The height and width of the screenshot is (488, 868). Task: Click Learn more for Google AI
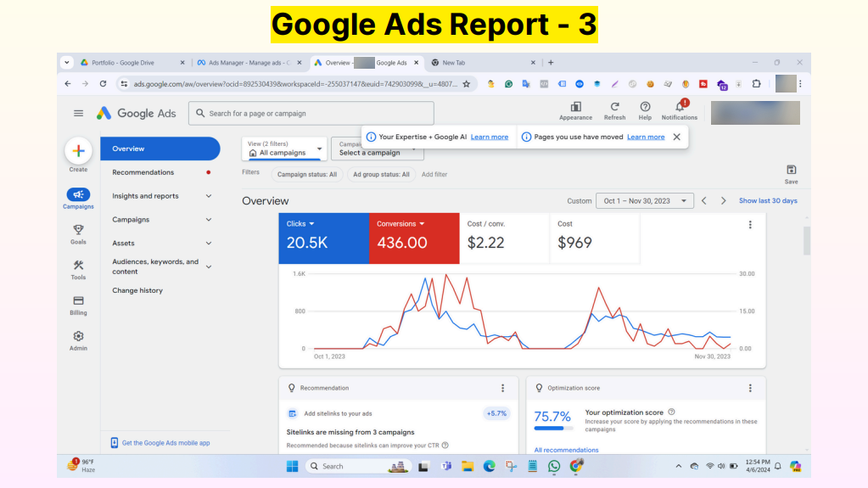490,137
